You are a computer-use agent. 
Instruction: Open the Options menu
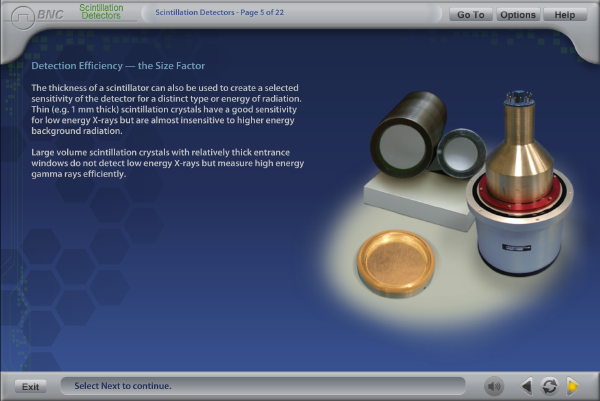518,15
